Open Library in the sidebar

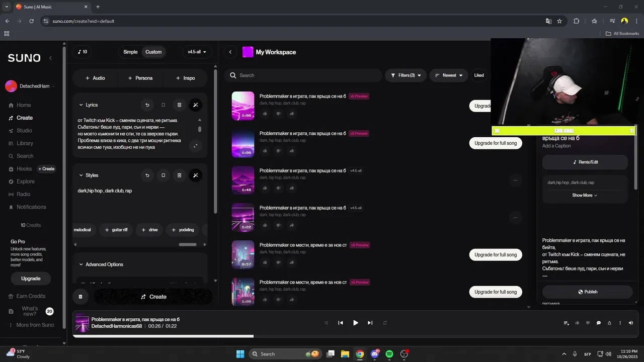[x=25, y=143]
